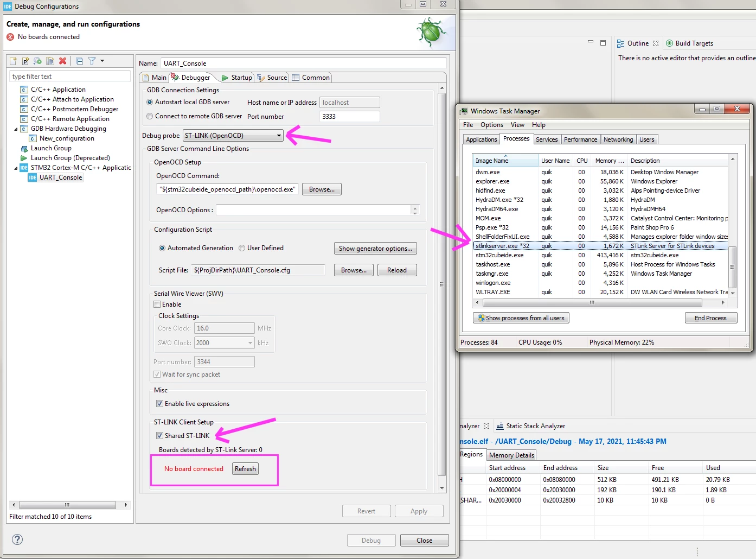Enable Serial Wire Viewer checkbox

point(157,304)
